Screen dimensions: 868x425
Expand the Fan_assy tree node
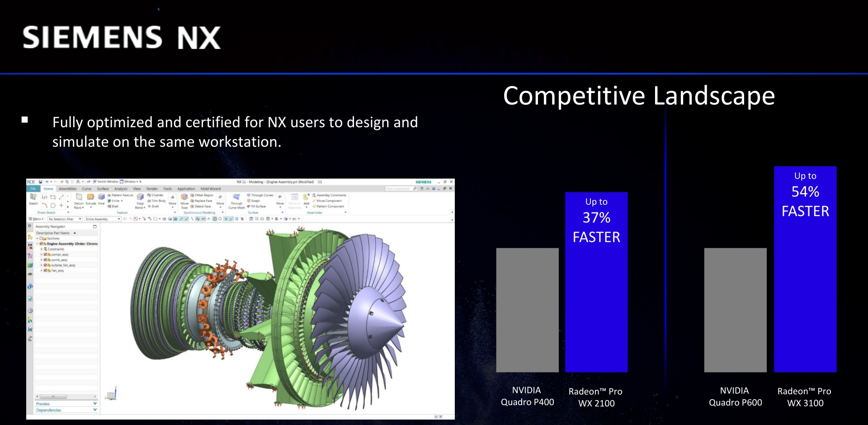tap(42, 270)
